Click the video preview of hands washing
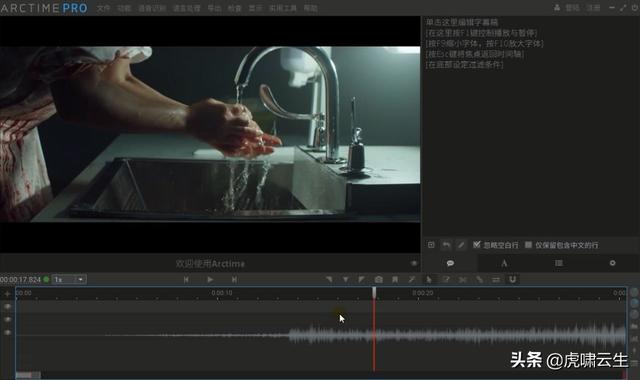Viewport: 640px width, 380px height. (x=210, y=134)
